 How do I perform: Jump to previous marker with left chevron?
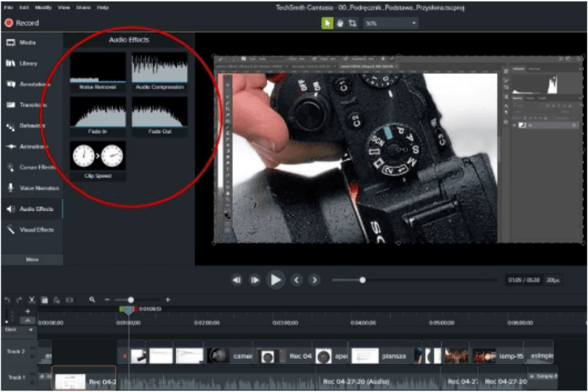(x=296, y=280)
